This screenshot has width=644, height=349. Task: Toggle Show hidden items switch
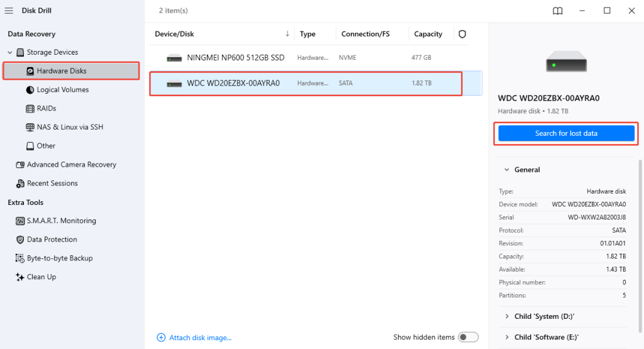(468, 337)
